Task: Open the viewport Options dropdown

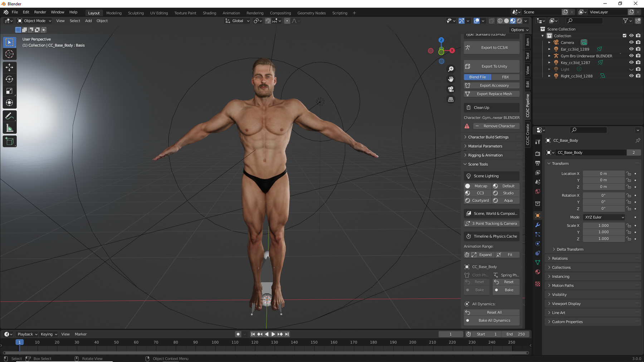Action: pos(519,30)
